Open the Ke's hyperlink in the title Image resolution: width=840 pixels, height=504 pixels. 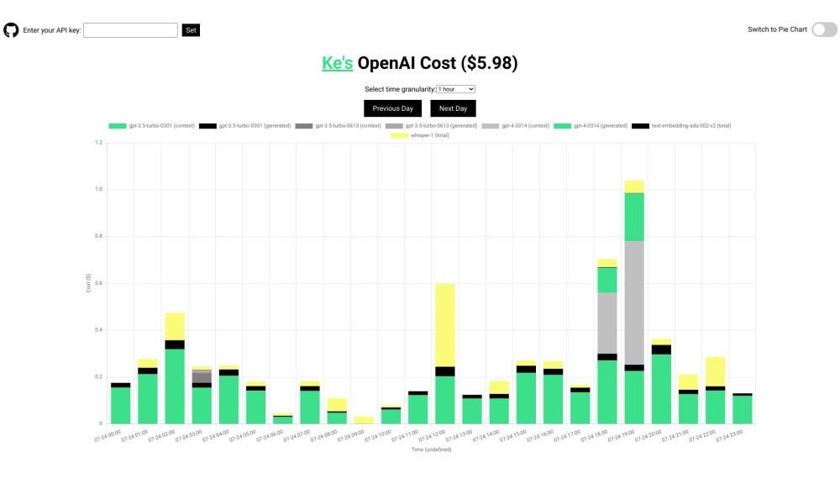[x=337, y=63]
